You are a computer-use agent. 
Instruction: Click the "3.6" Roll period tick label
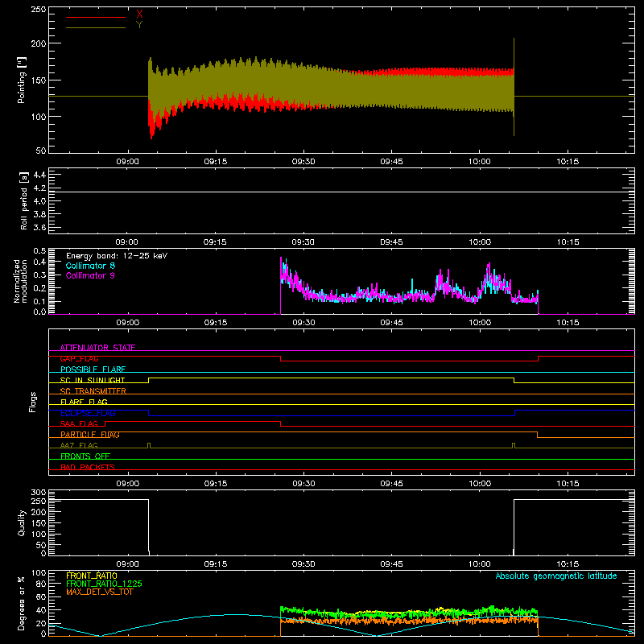coord(39,228)
